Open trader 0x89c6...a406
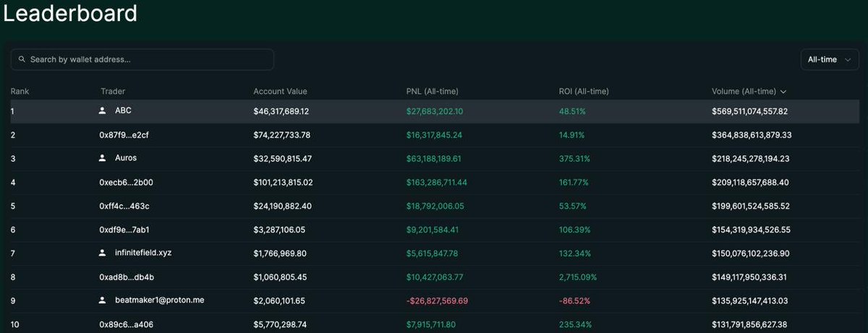 click(x=125, y=325)
